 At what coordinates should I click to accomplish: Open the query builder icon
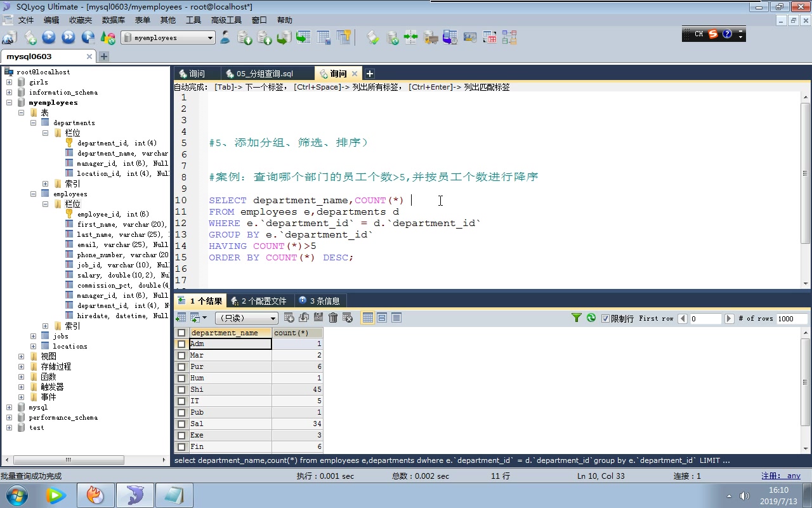point(490,37)
